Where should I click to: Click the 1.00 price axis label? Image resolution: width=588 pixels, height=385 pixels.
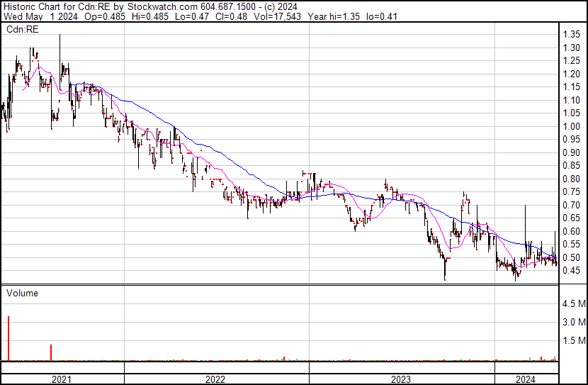(x=572, y=126)
